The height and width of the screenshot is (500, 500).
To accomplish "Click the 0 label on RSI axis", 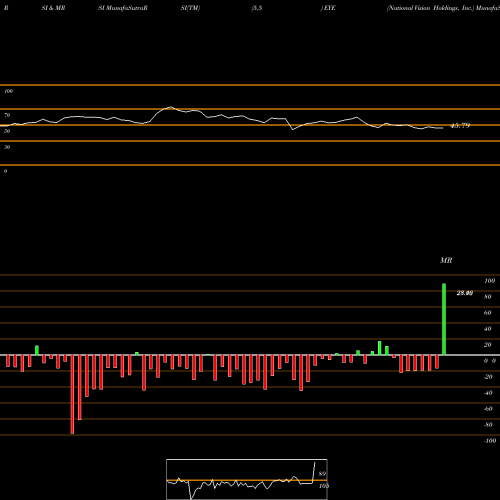I will pyautogui.click(x=5, y=171).
